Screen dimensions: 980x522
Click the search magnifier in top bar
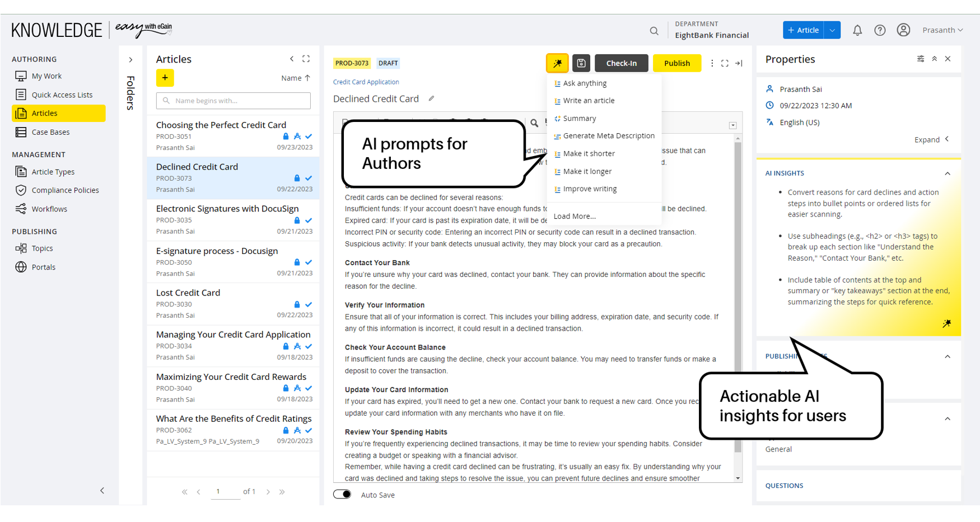click(x=654, y=31)
